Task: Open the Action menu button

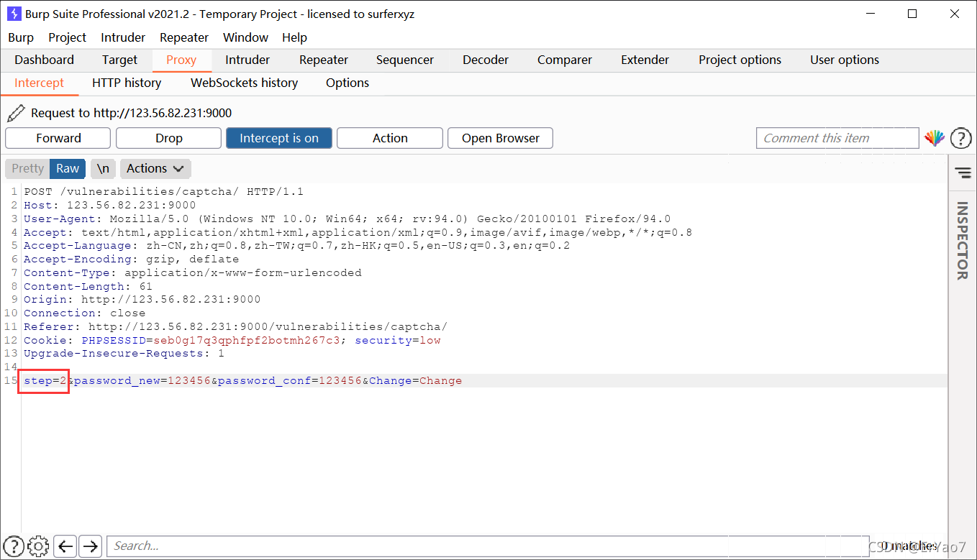Action: 390,138
